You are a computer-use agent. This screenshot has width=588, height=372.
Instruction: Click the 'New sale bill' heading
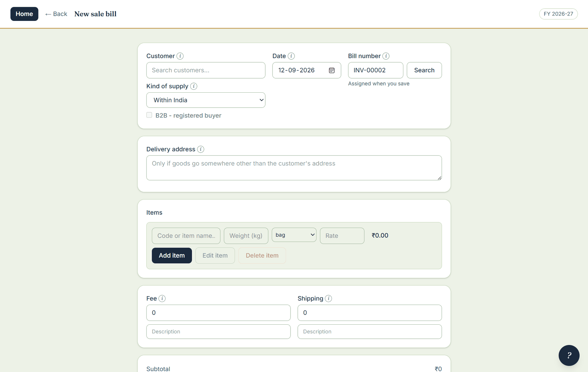click(95, 14)
